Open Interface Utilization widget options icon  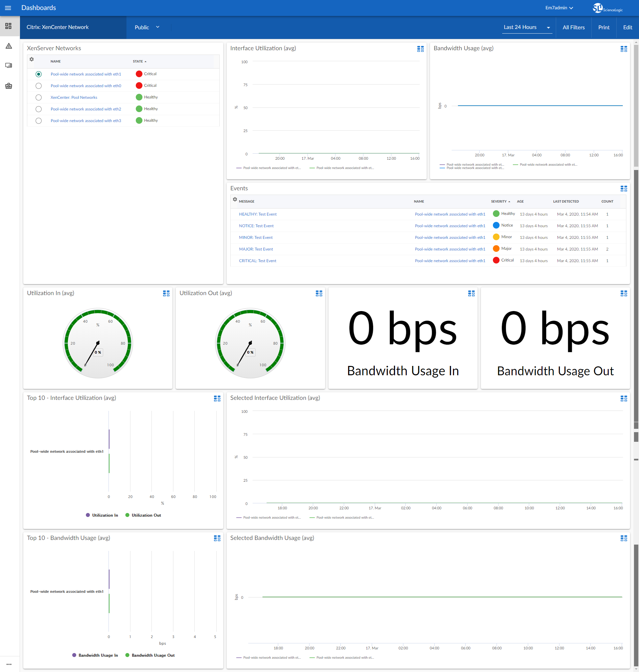tap(420, 49)
